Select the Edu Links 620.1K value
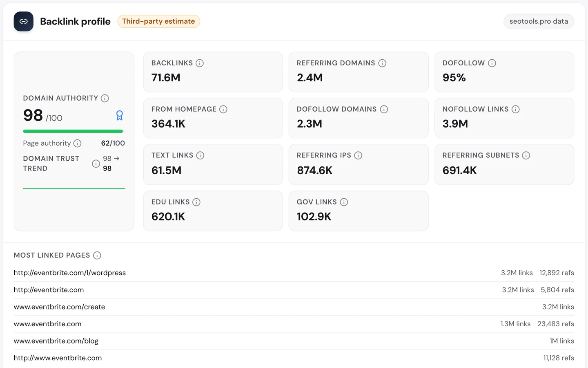This screenshot has width=588, height=368. 168,217
